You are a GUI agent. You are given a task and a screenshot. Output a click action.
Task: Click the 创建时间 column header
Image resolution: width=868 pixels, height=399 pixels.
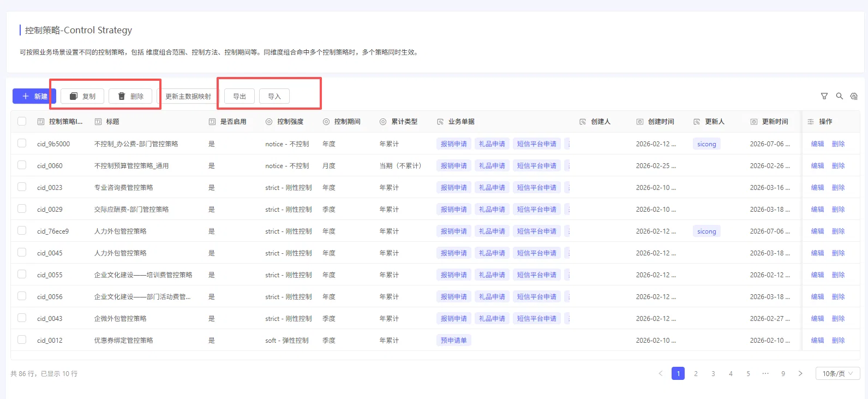point(661,122)
